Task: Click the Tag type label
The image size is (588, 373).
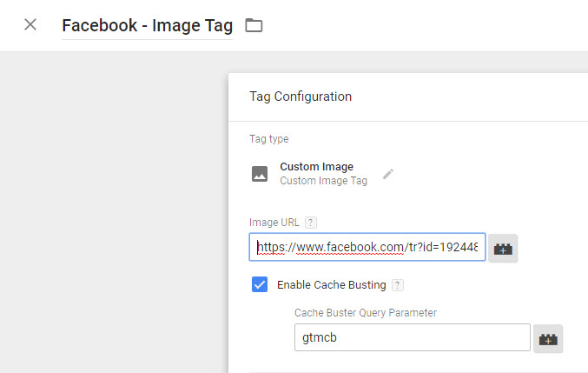Action: click(269, 139)
